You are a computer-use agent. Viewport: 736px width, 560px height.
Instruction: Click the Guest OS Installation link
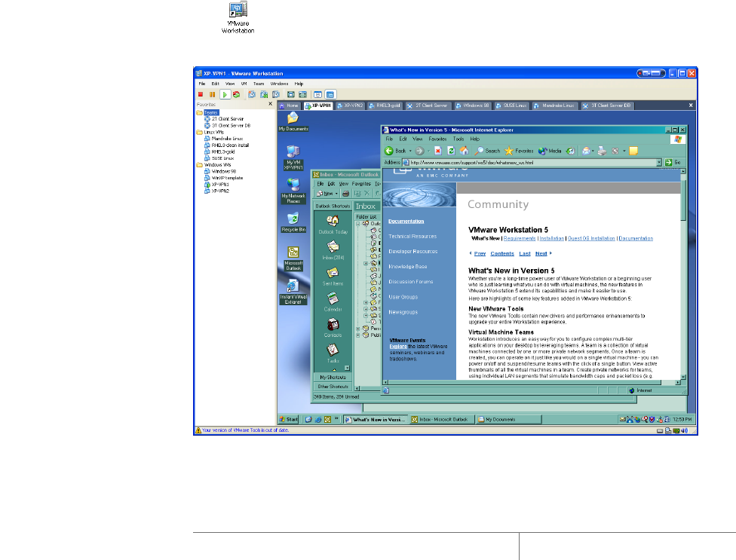(591, 239)
